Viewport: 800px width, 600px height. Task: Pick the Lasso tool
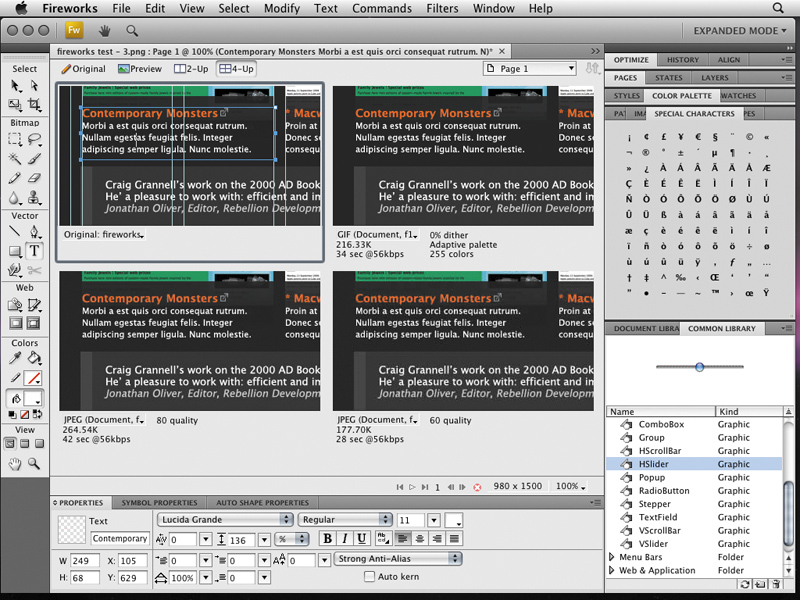pos(34,139)
